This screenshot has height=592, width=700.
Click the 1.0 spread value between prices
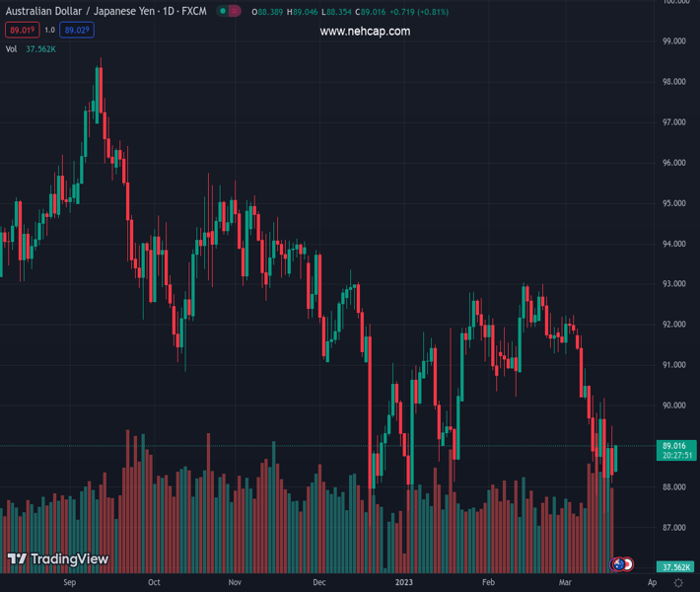[x=49, y=31]
